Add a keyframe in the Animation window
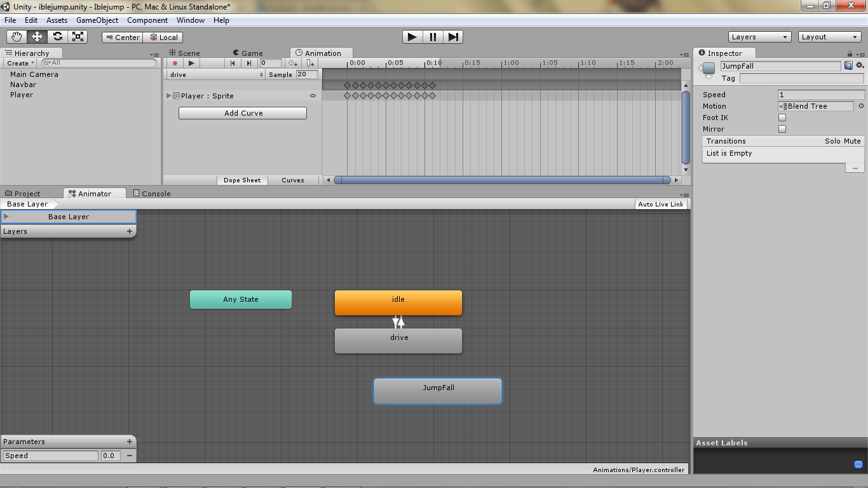This screenshot has width=868, height=488. (x=292, y=63)
